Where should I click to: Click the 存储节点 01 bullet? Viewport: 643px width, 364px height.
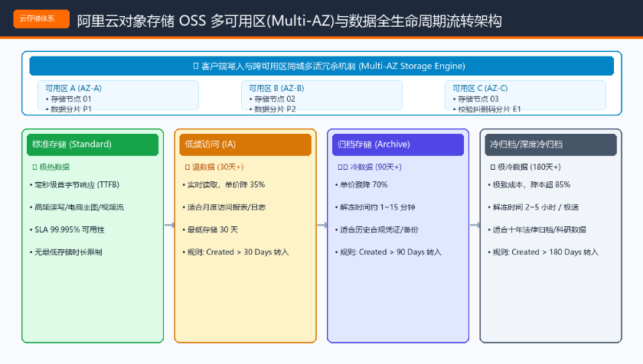coord(68,99)
